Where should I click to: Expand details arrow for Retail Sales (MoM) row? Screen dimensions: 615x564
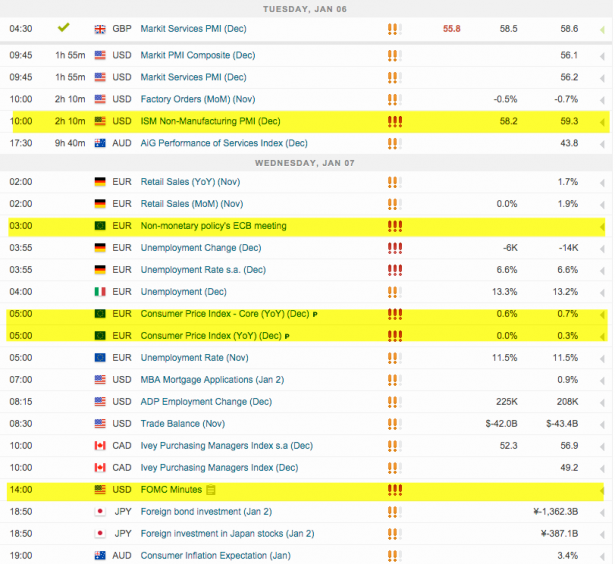[x=602, y=205]
